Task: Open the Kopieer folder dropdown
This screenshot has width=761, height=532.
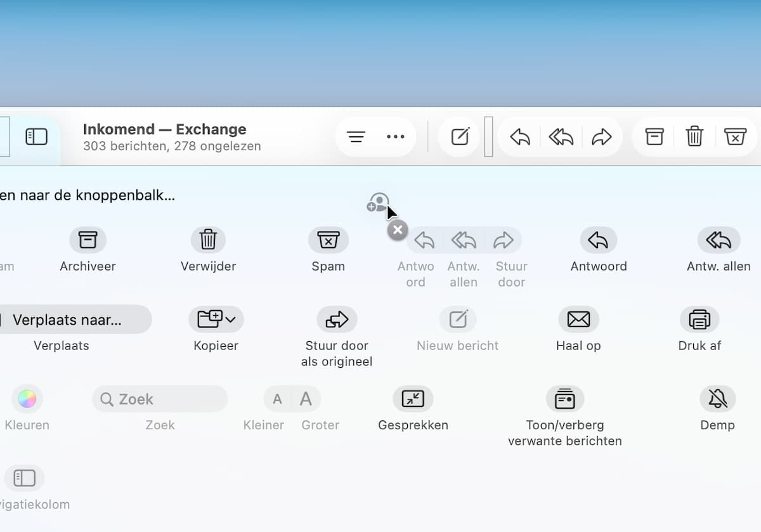Action: tap(216, 320)
